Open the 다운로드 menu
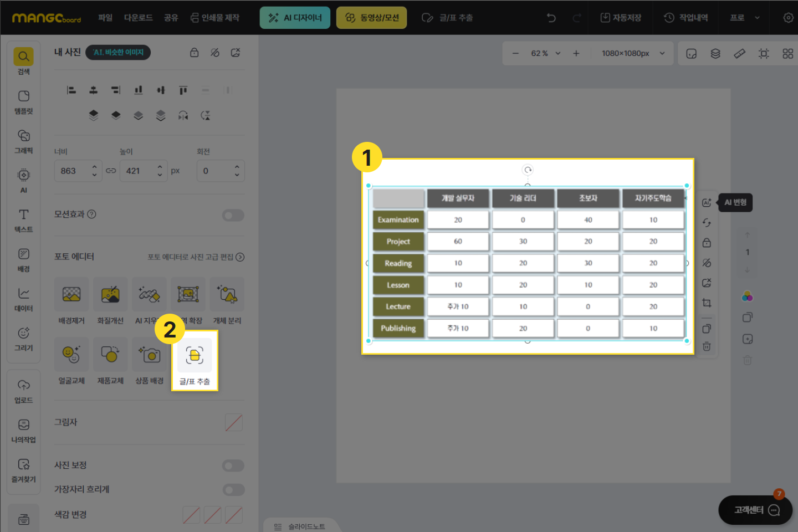 138,18
